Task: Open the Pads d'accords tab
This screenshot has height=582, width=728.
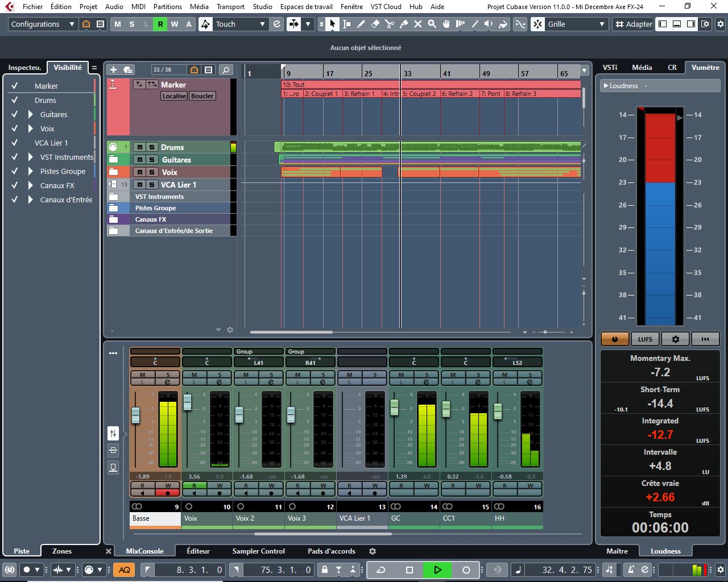Action: (x=332, y=551)
